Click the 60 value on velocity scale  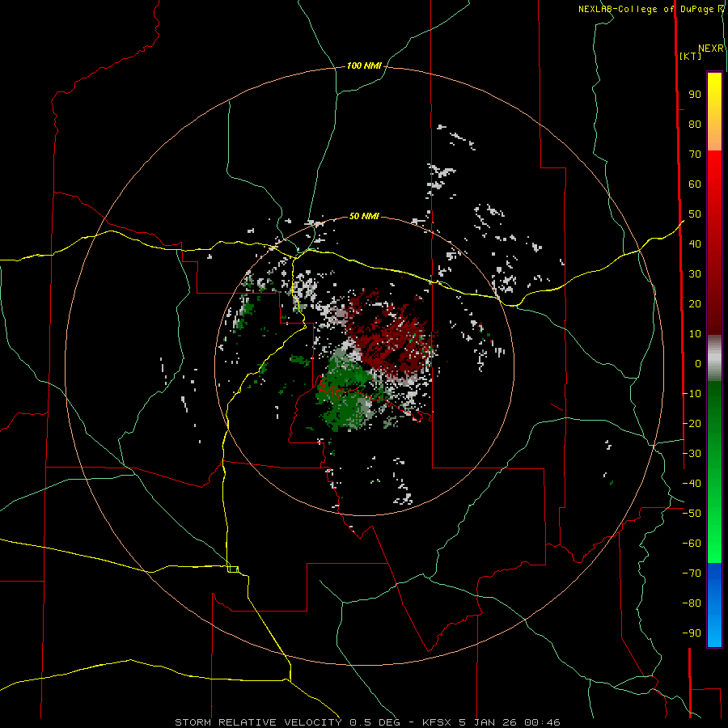pos(695,184)
